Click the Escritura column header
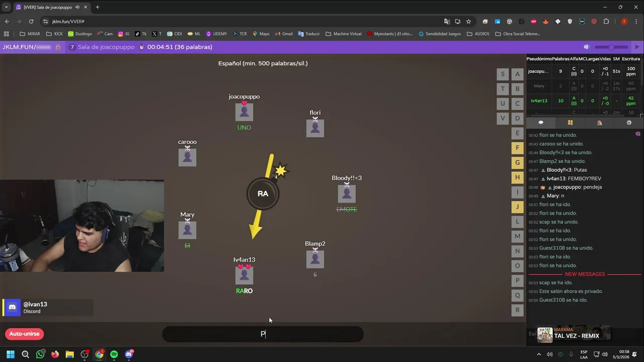 631,59
